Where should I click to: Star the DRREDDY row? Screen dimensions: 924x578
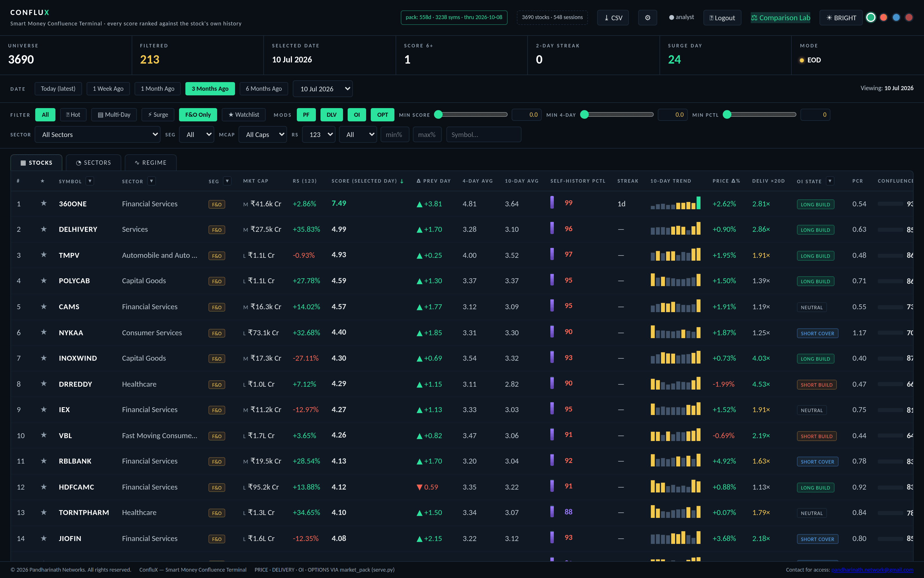44,384
